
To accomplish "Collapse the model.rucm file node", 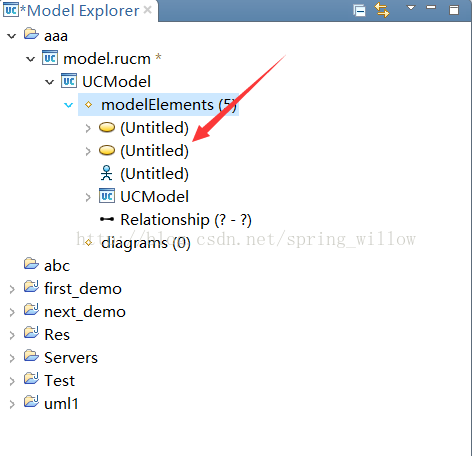I will click(x=31, y=59).
